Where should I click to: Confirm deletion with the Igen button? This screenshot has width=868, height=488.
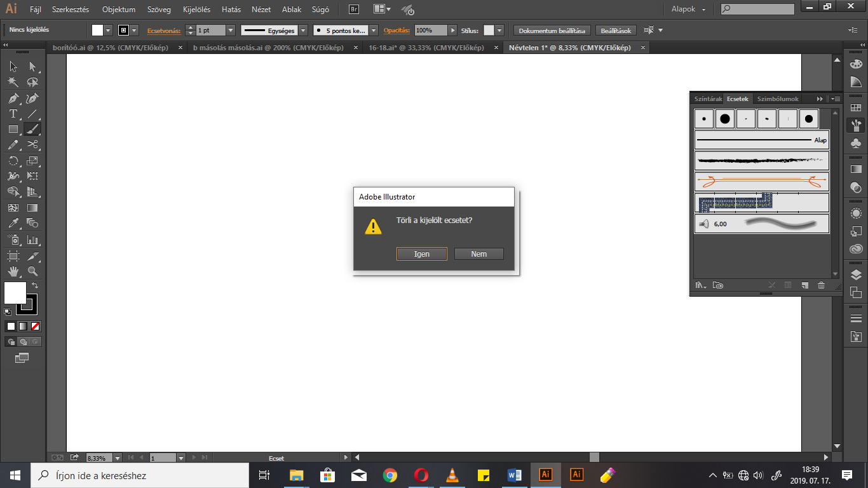coord(422,254)
